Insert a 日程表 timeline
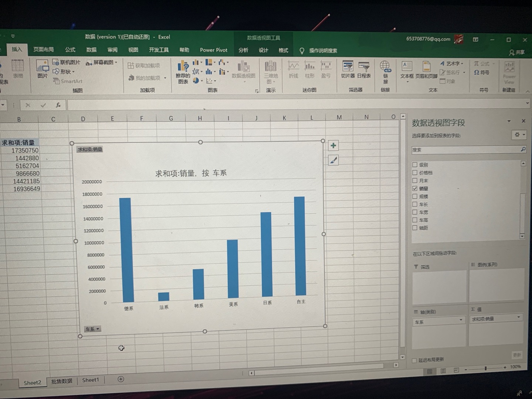 364,70
